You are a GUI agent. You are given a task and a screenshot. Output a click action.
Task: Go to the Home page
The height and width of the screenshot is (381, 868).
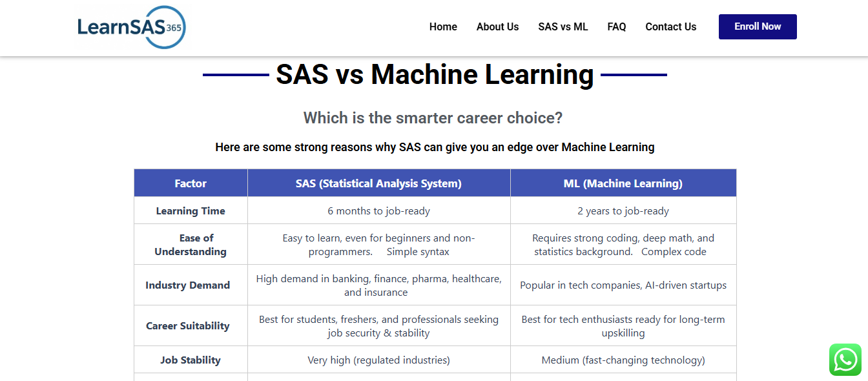443,27
